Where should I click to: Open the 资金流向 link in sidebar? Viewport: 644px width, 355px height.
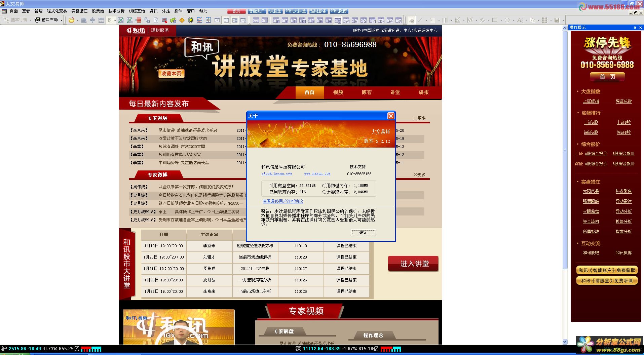coord(591,222)
